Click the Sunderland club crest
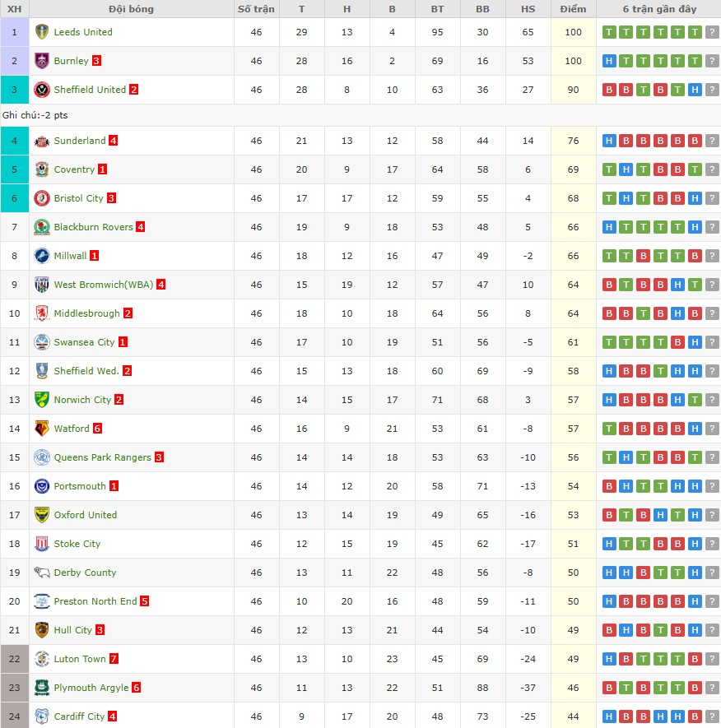 [42, 141]
